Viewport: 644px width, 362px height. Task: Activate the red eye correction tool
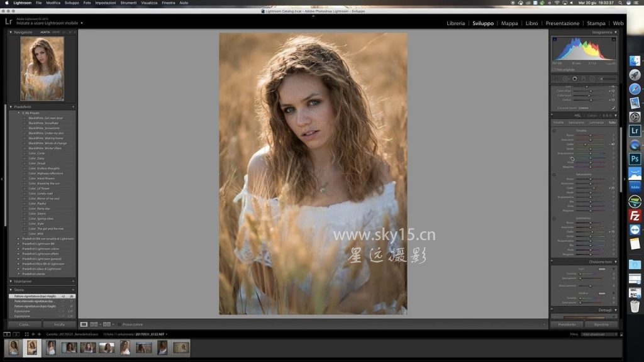575,79
